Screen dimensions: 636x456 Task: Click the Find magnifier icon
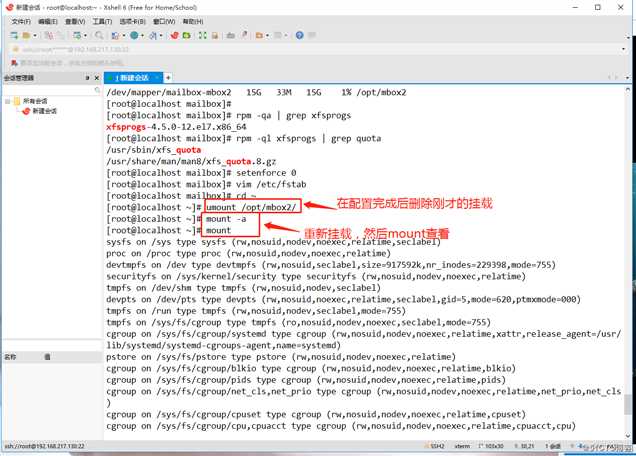99,36
